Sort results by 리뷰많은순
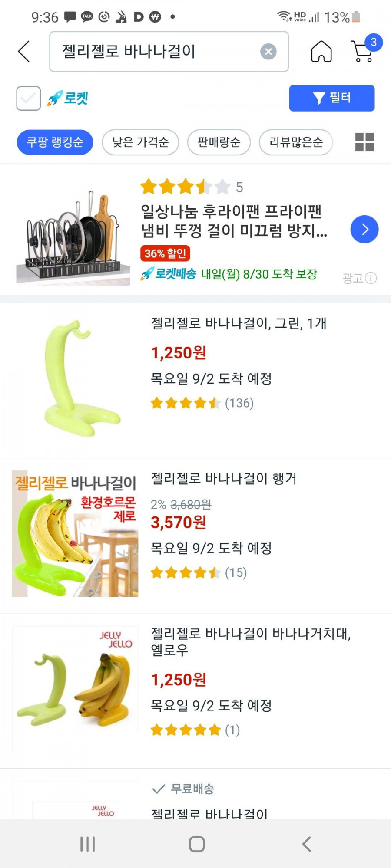Screen dimensions: 391x868 [x=296, y=142]
